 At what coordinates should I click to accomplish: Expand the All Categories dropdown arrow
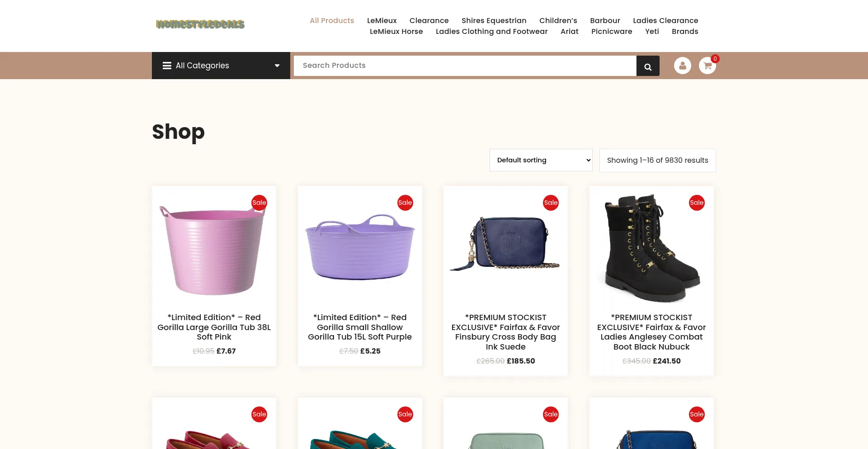click(x=277, y=66)
